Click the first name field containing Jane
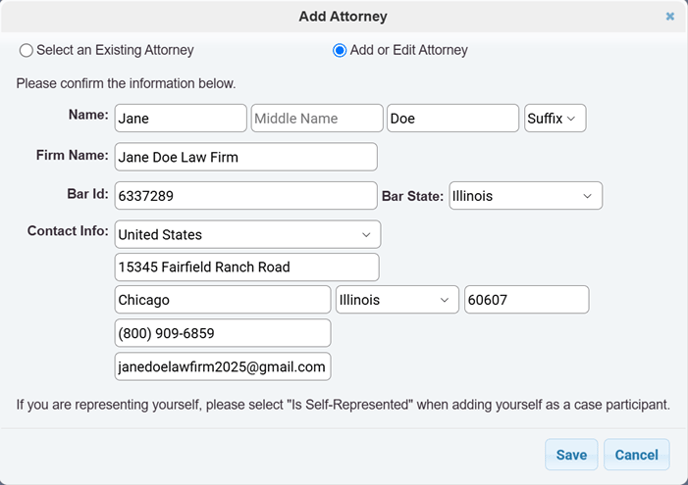Image resolution: width=688 pixels, height=485 pixels. point(181,118)
